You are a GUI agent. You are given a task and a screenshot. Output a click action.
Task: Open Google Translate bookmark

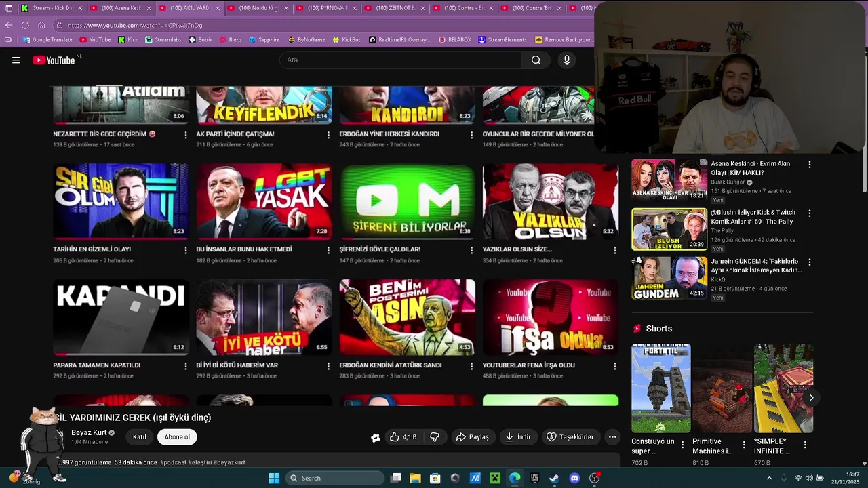pyautogui.click(x=47, y=40)
